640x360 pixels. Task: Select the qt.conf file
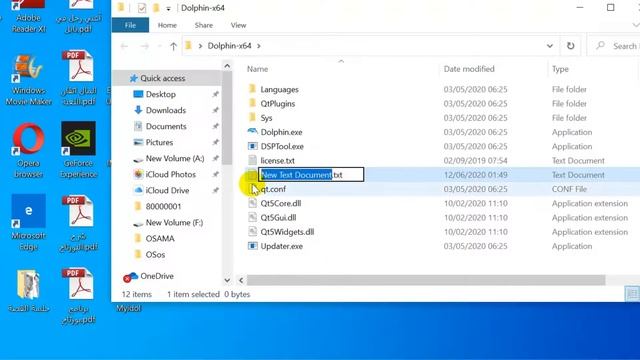point(273,189)
